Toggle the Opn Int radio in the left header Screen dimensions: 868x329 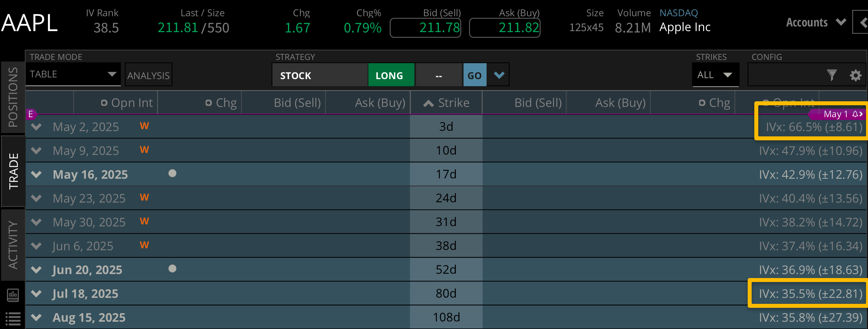pyautogui.click(x=104, y=103)
